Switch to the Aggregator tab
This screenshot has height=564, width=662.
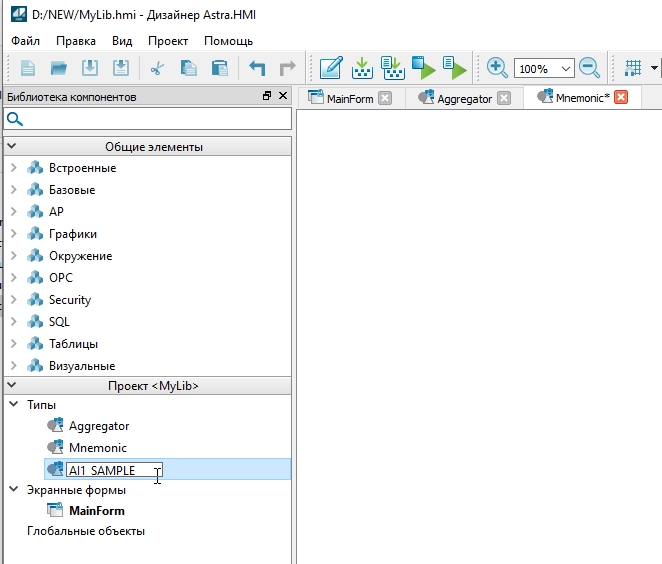tap(463, 98)
